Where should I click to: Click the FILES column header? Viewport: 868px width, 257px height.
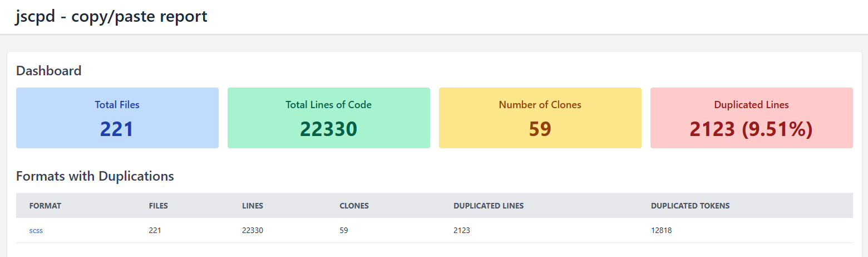click(159, 206)
